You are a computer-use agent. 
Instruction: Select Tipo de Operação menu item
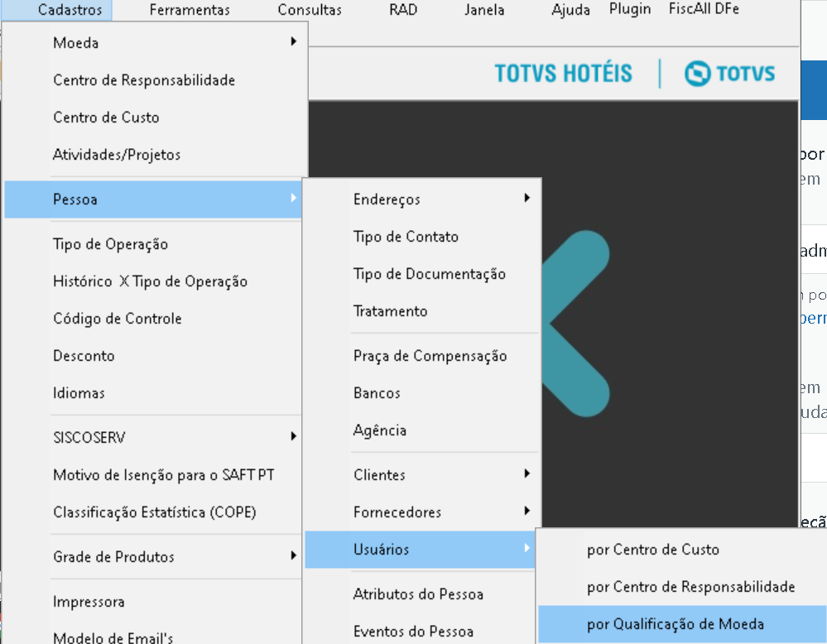coord(153,244)
